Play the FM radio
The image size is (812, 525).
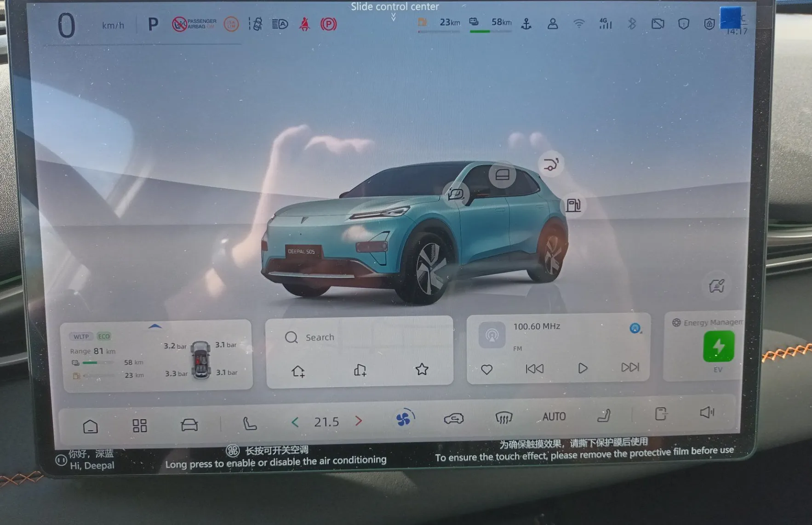[583, 368]
